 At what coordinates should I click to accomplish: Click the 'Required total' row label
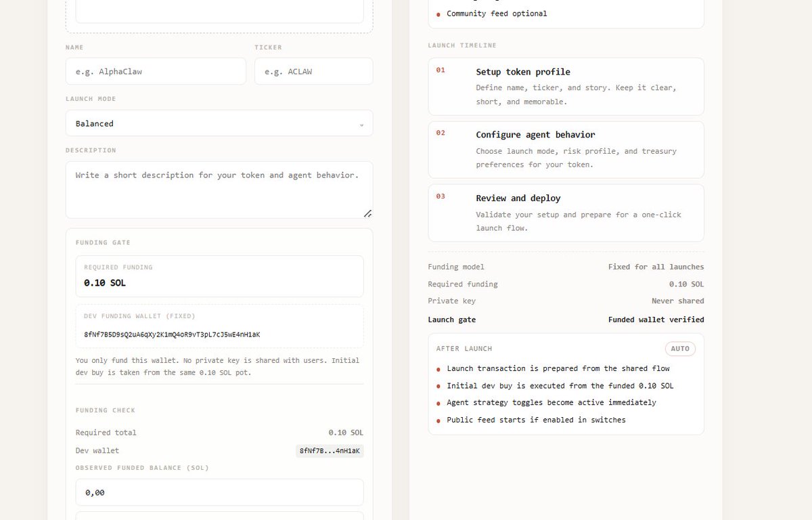tap(106, 433)
